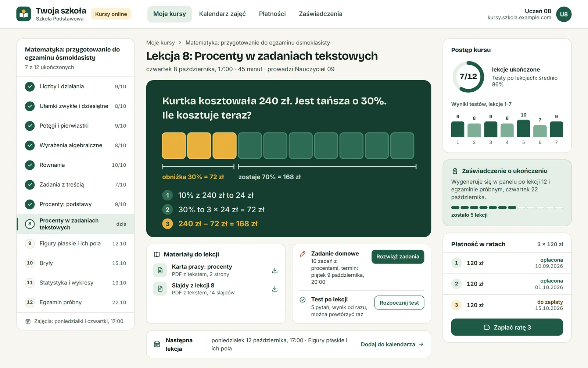Click the certificate ribbon icon beside Zaświadczenie o ukończeniu
The image size is (588, 368).
coord(455,171)
